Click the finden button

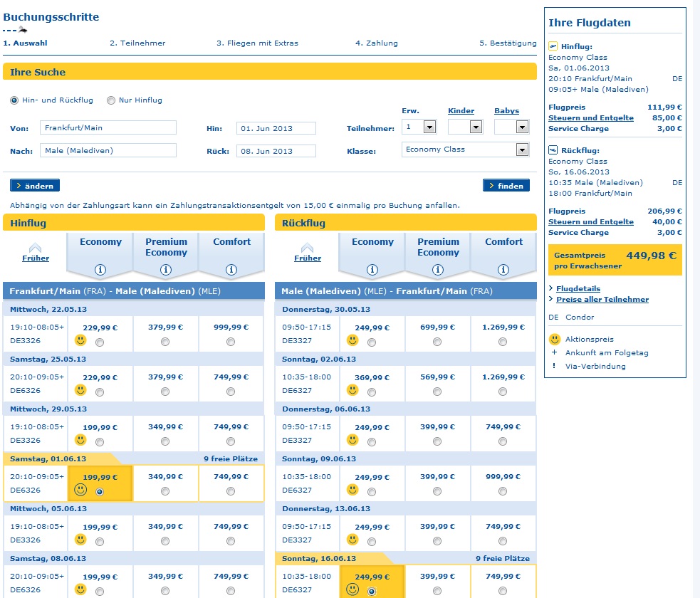pos(506,186)
